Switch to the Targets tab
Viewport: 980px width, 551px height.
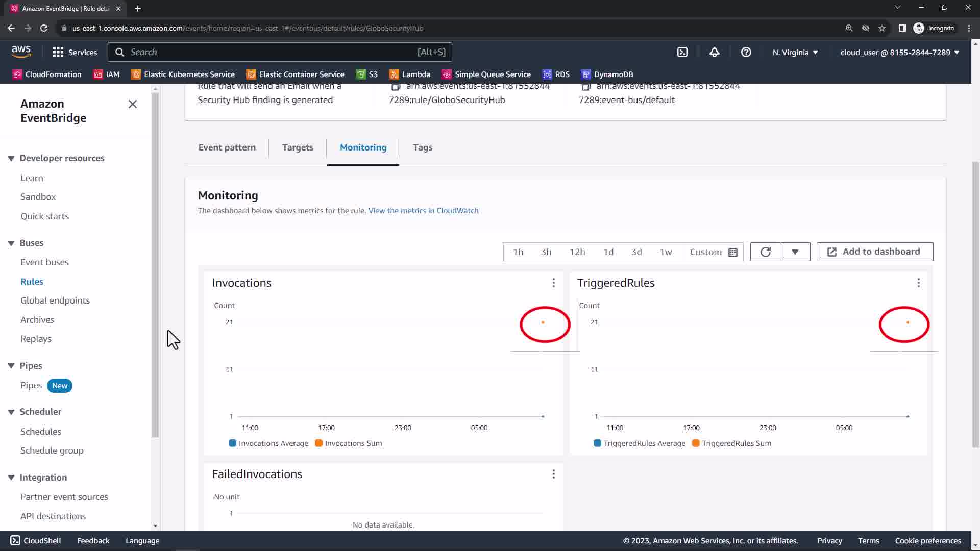298,147
